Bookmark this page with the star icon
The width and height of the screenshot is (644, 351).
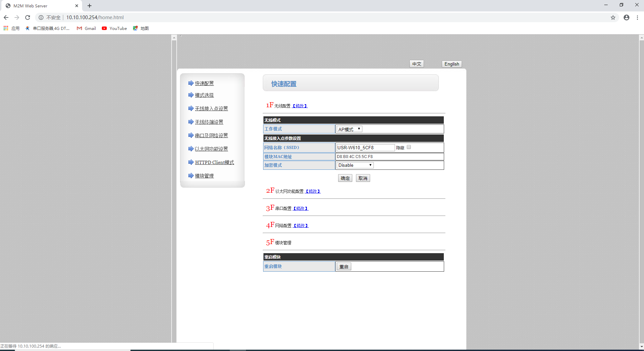pyautogui.click(x=613, y=17)
